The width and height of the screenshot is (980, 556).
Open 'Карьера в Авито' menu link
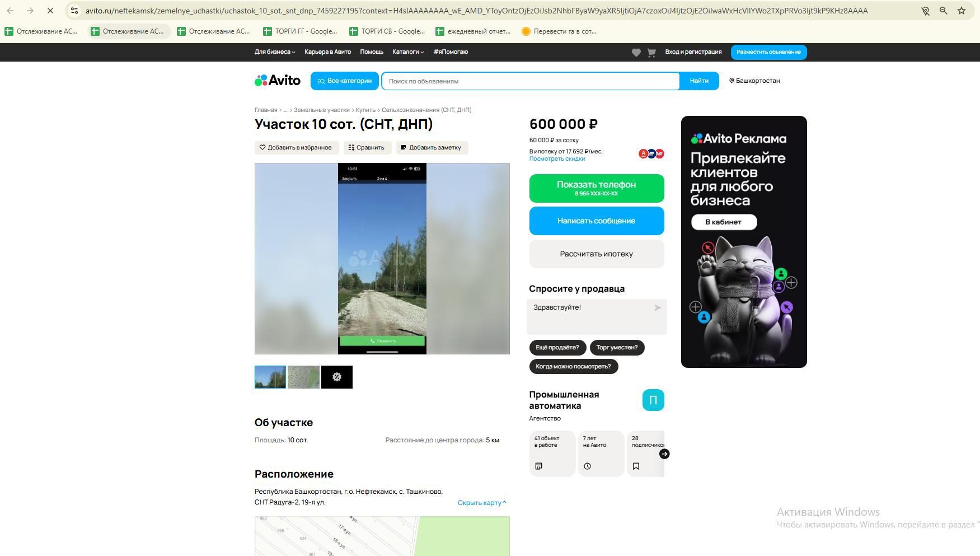327,52
